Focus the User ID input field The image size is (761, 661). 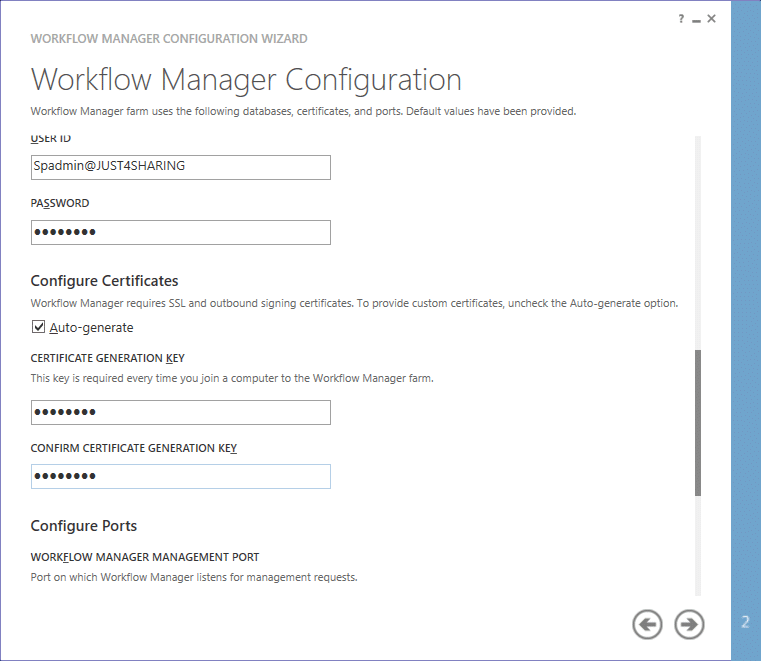click(181, 167)
